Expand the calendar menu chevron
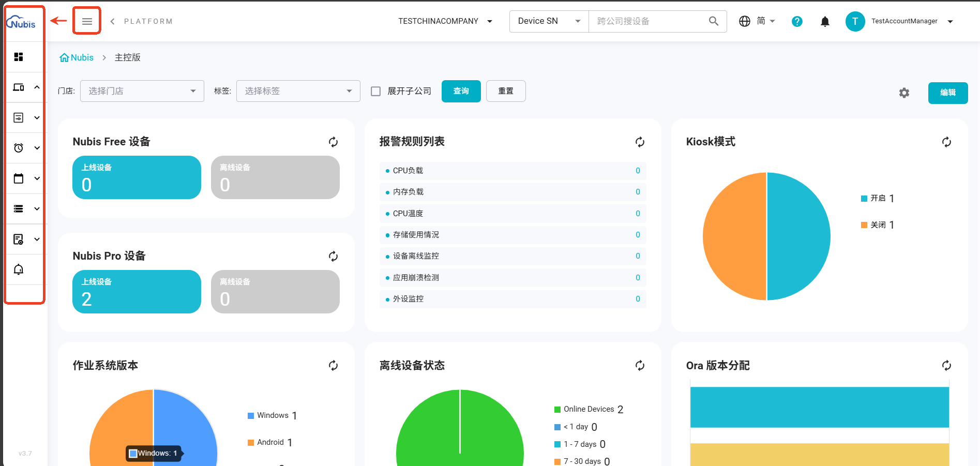Viewport: 980px width, 466px height. (x=37, y=178)
